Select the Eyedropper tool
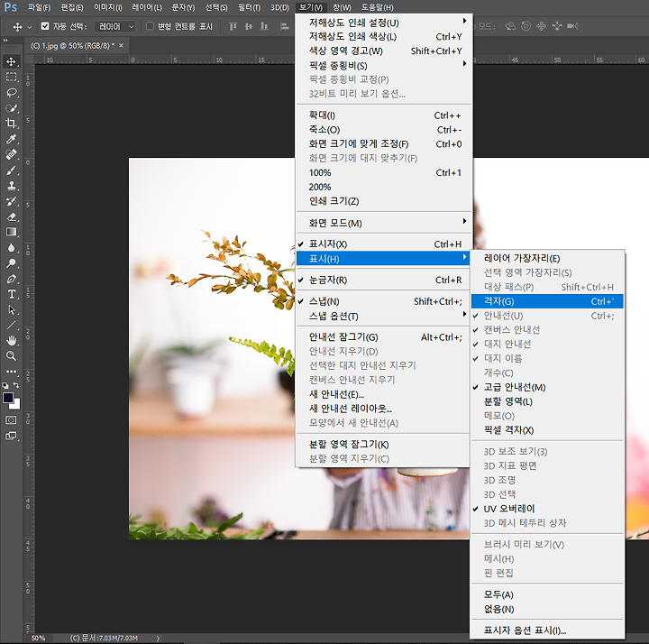Image resolution: width=649 pixels, height=644 pixels. (x=11, y=139)
